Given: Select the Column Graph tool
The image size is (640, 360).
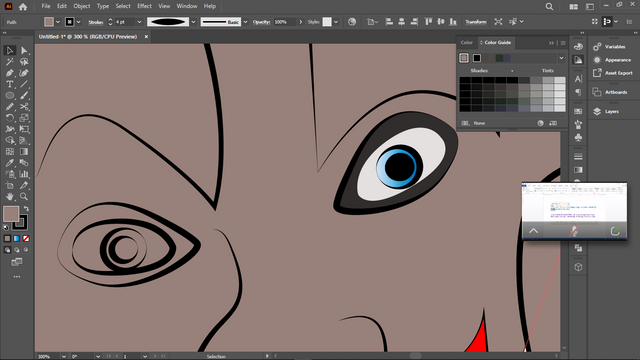Looking at the screenshot, I should pos(24,174).
